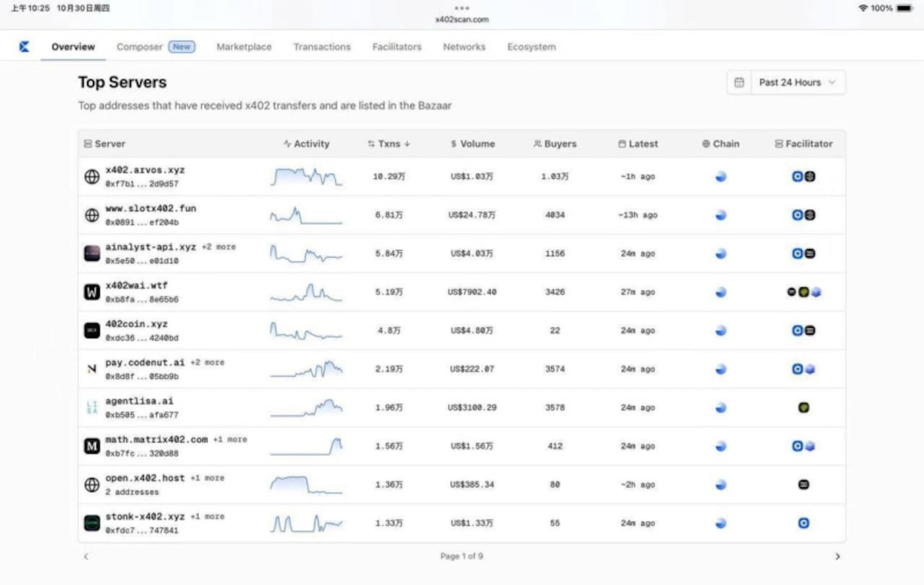Screen dimensions: 924x585
Task: Switch to the Marketplace tab
Action: pyautogui.click(x=244, y=46)
